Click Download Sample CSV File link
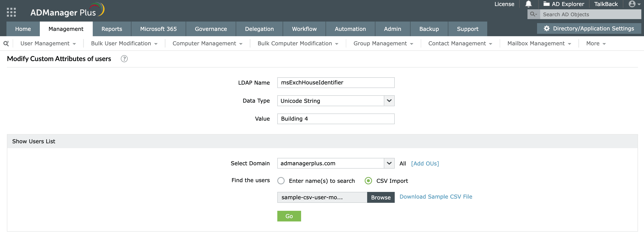 (436, 197)
